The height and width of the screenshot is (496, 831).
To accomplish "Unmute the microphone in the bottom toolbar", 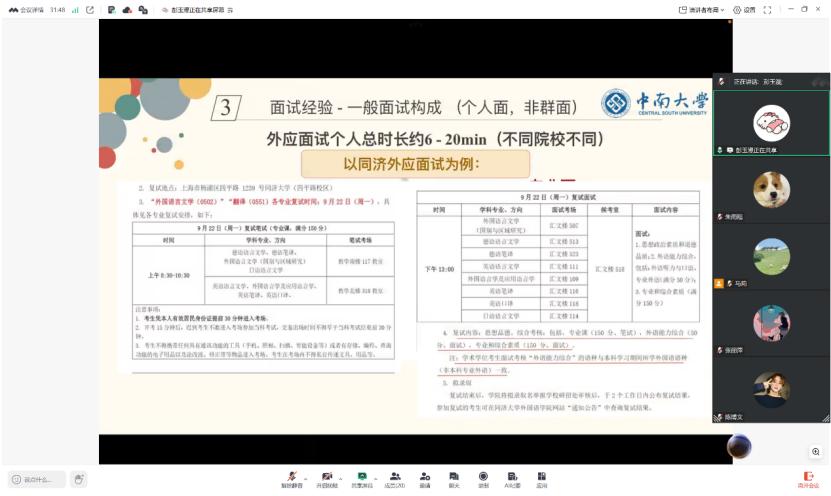I will point(291,478).
